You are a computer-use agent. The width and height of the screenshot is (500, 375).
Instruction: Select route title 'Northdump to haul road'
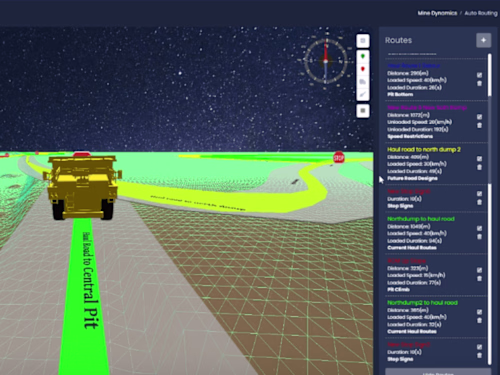point(421,219)
